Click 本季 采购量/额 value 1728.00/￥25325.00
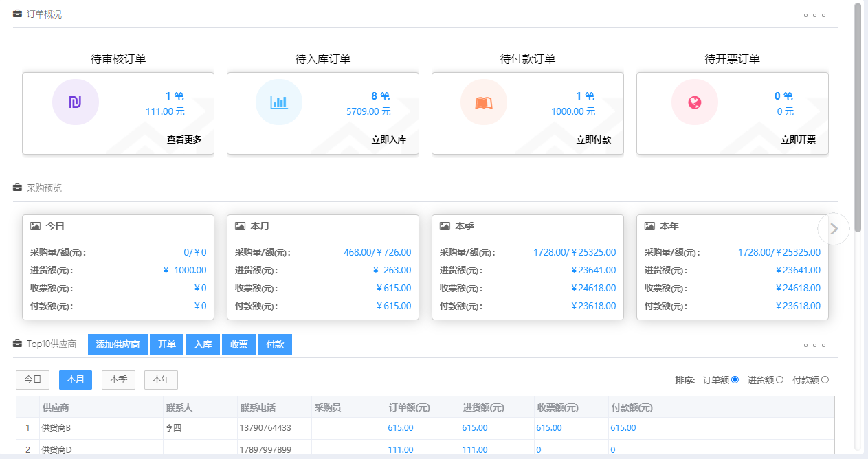868x459 pixels. 575,252
